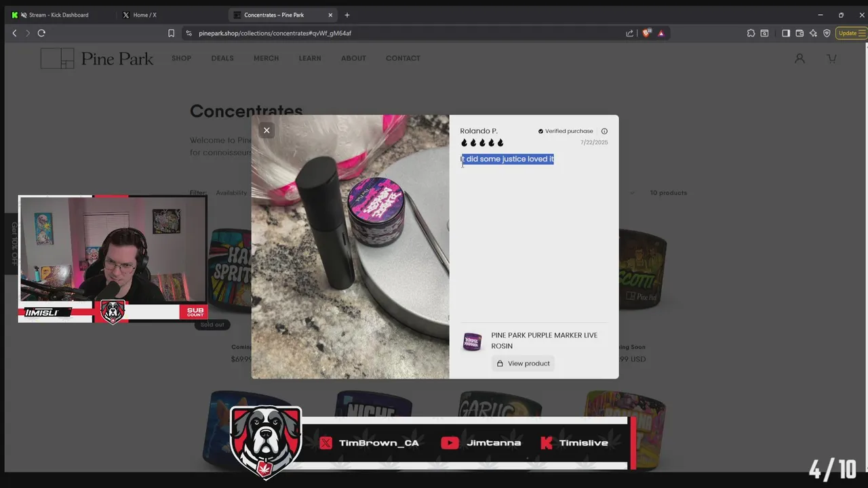The height and width of the screenshot is (488, 868).
Task: Close the Concentrates – Pine Park tab
Action: coord(331,15)
